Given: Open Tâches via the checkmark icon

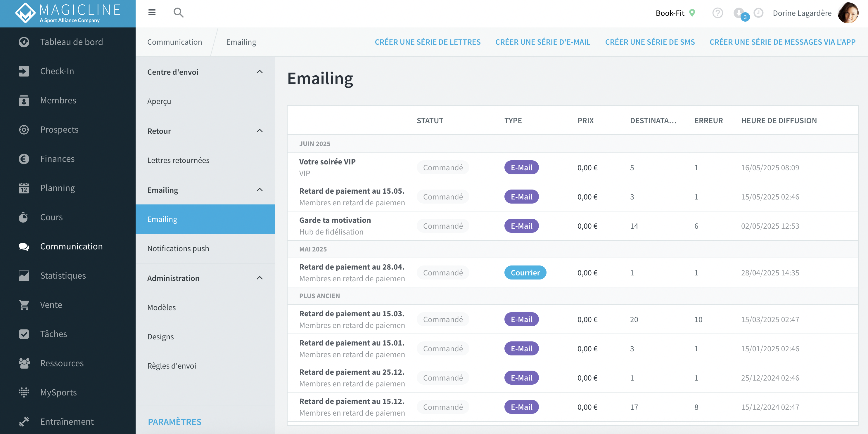Looking at the screenshot, I should [24, 334].
